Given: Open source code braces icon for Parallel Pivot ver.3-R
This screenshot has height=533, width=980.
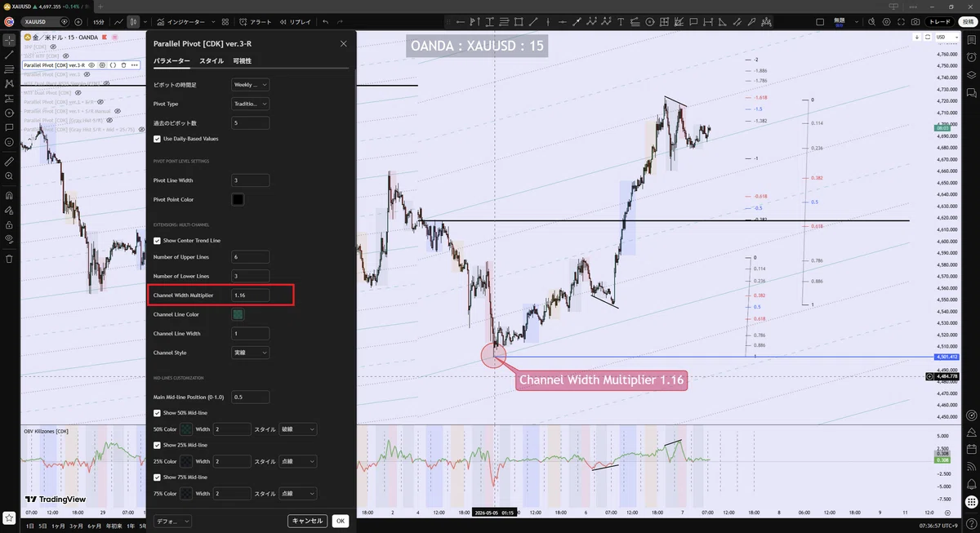Looking at the screenshot, I should [x=113, y=64].
